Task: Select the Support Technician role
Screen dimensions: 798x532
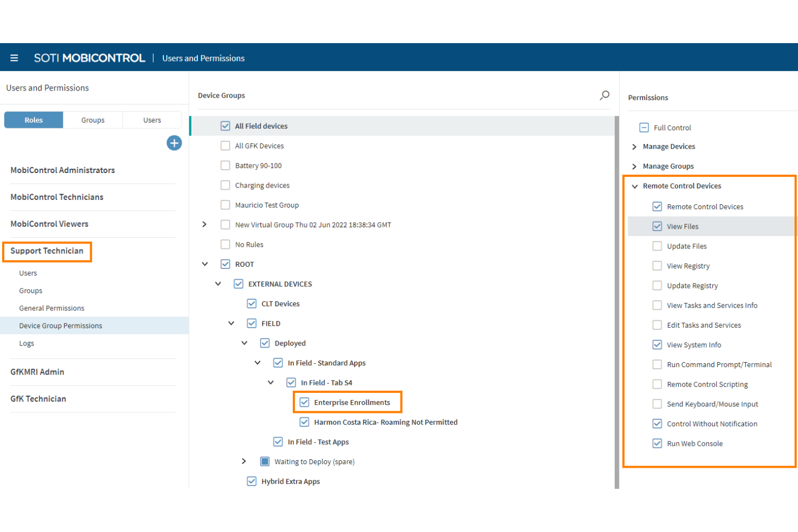Action: tap(47, 251)
